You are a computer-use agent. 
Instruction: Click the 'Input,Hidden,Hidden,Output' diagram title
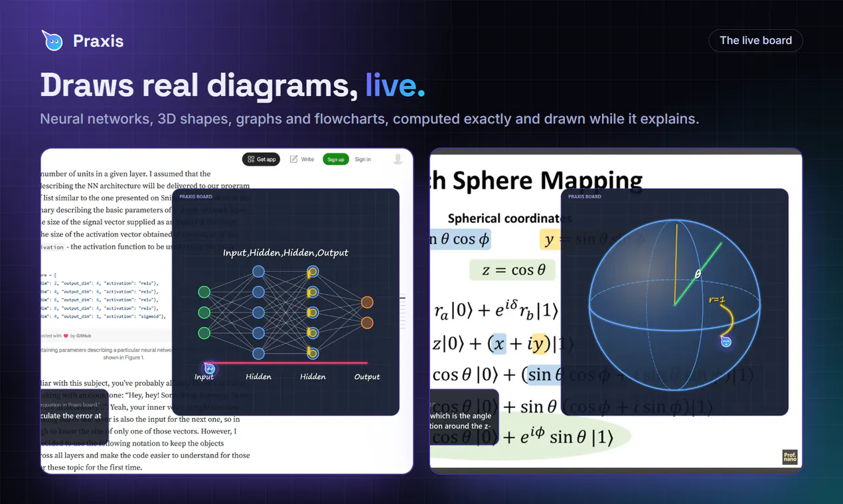point(285,253)
